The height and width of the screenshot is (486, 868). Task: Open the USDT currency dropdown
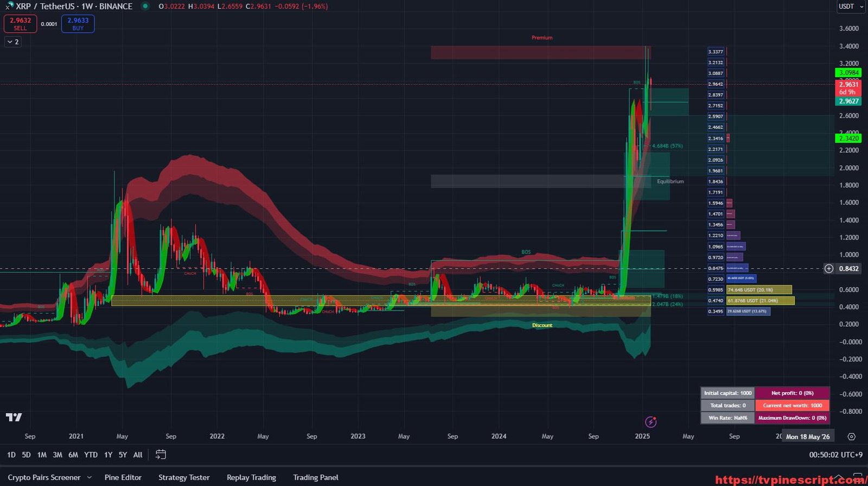[850, 7]
